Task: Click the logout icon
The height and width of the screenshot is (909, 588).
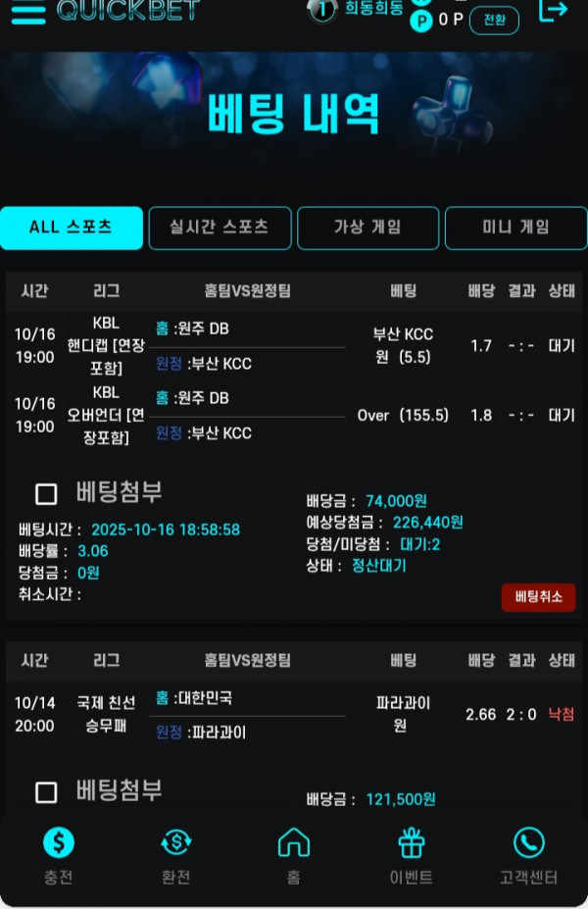Action: pyautogui.click(x=554, y=11)
